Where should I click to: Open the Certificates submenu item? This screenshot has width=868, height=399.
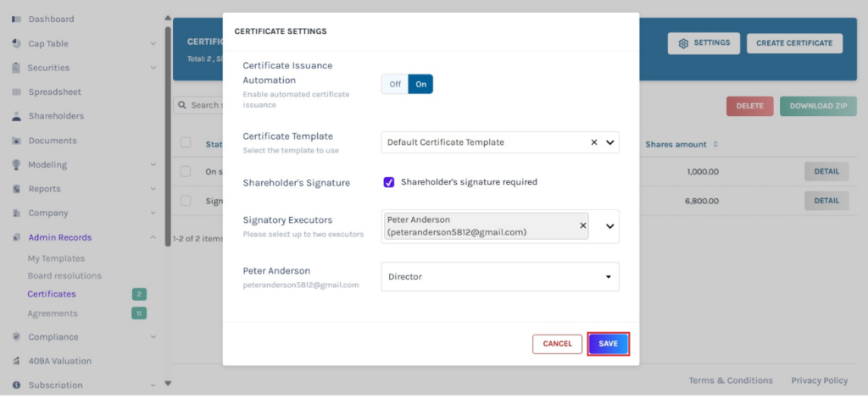(52, 294)
